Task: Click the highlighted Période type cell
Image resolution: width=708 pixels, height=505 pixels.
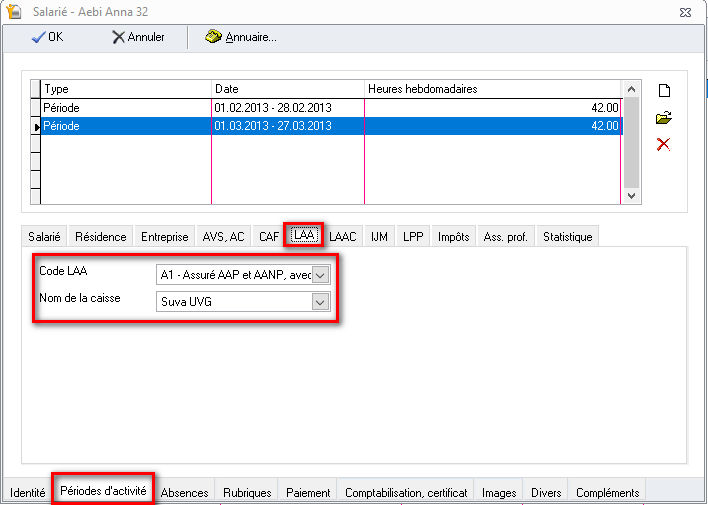Action: pyautogui.click(x=126, y=126)
